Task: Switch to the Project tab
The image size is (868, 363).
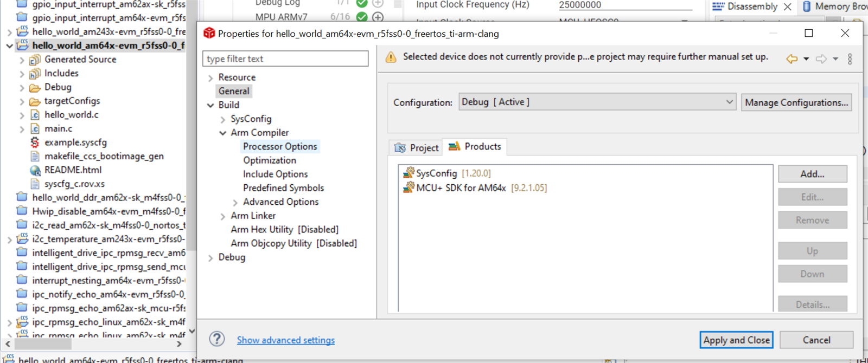Action: (416, 148)
